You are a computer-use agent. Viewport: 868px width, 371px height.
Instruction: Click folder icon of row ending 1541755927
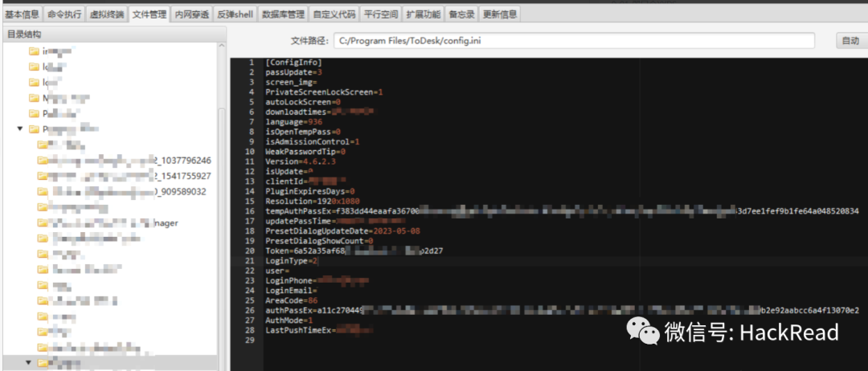(x=43, y=176)
